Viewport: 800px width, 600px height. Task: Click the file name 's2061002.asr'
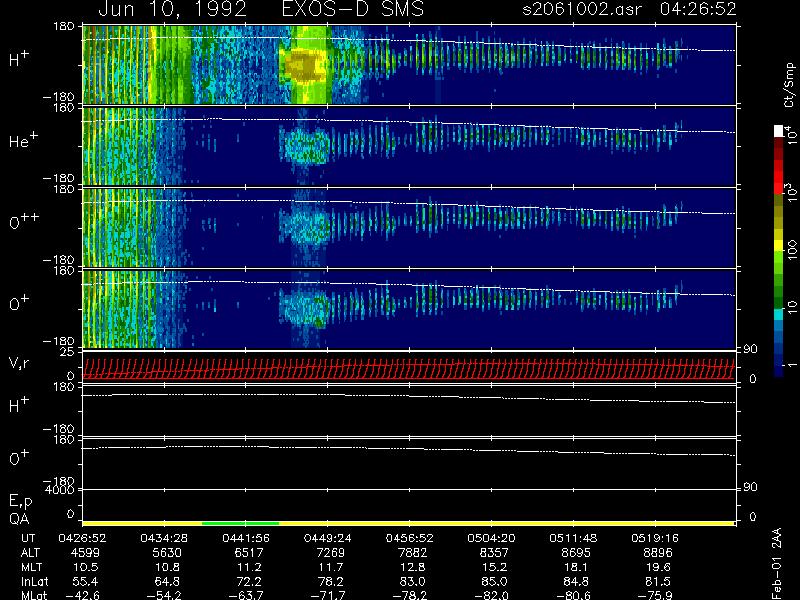582,9
